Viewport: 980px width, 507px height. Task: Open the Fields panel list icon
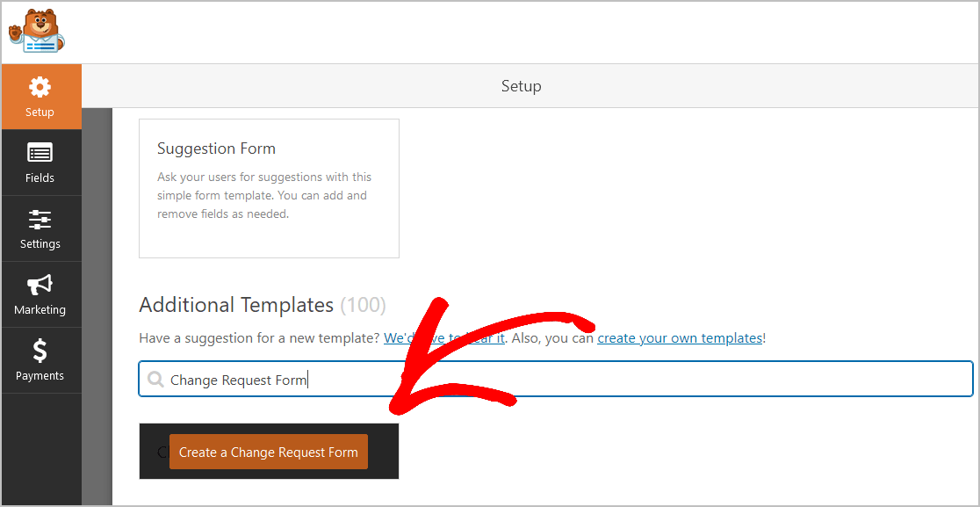pos(40,153)
